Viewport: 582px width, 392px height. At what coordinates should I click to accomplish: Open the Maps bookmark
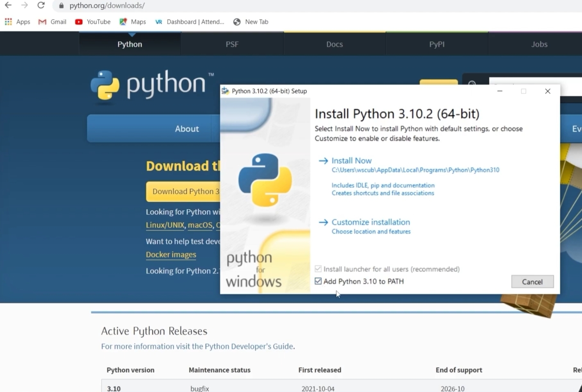point(132,22)
